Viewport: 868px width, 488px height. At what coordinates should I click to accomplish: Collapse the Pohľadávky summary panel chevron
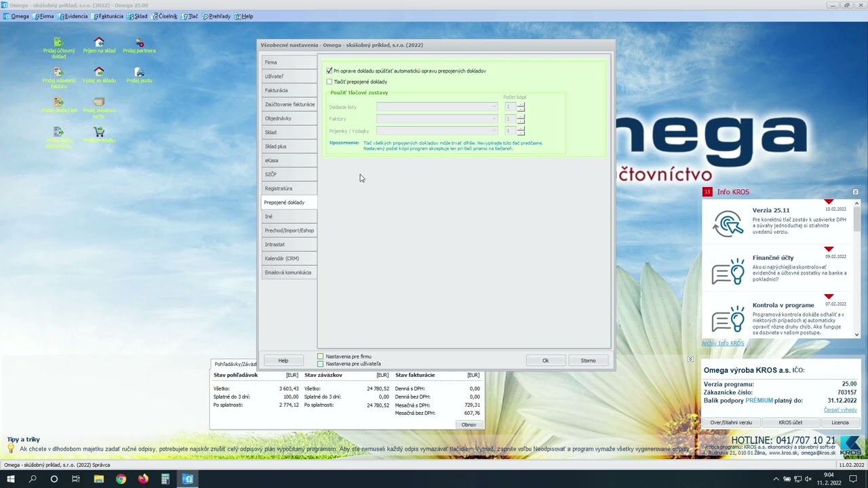click(x=690, y=359)
